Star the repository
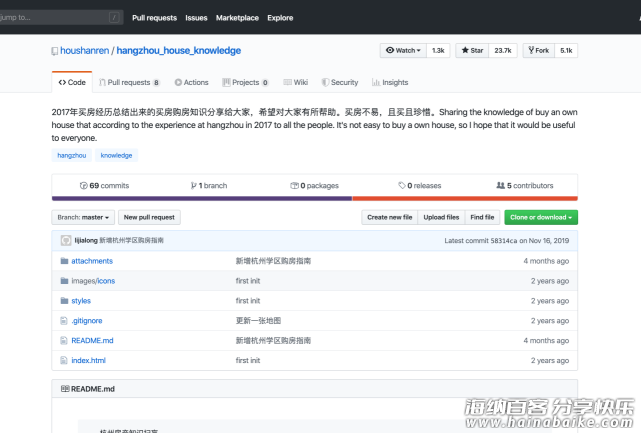 (472, 50)
